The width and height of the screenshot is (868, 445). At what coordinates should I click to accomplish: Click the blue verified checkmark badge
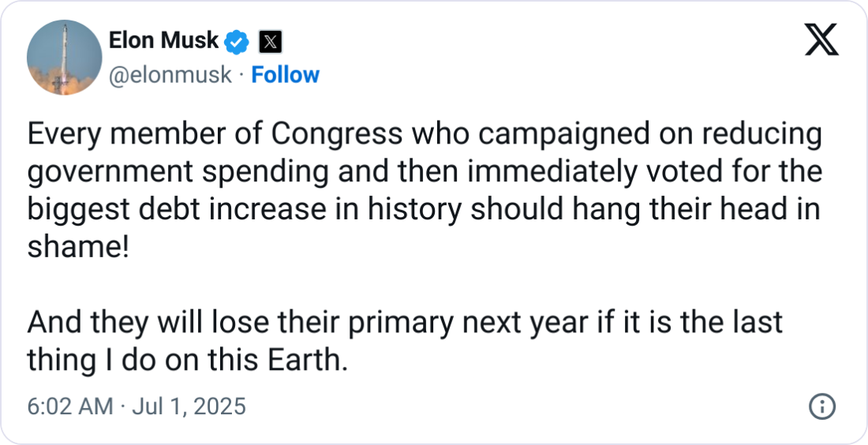coord(237,39)
